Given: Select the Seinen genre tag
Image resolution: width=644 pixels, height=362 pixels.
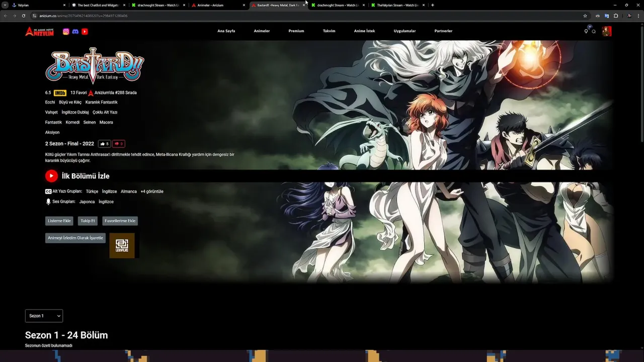Looking at the screenshot, I should [x=90, y=122].
